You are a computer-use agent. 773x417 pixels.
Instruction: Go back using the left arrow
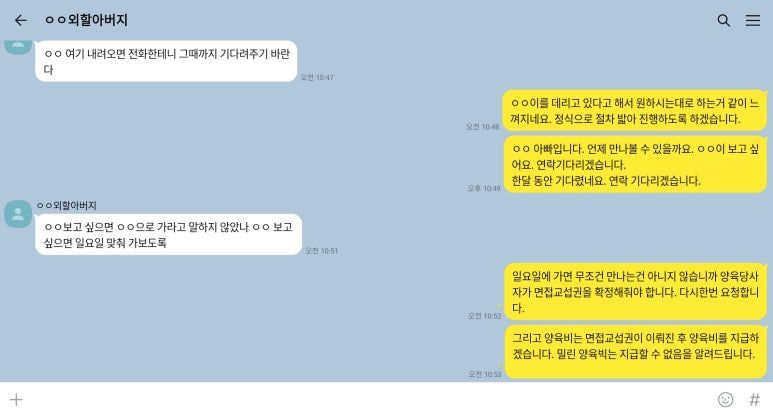point(20,20)
